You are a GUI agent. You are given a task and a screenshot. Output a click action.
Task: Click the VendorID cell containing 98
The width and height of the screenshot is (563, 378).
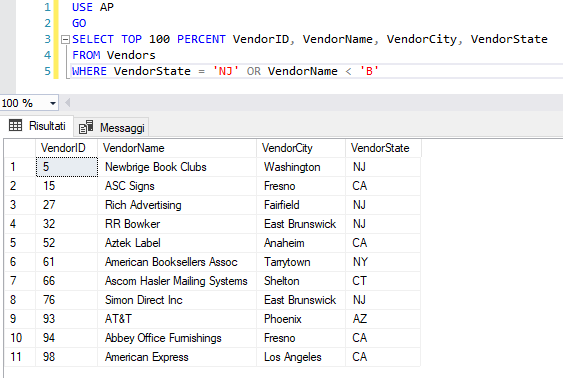(67, 357)
